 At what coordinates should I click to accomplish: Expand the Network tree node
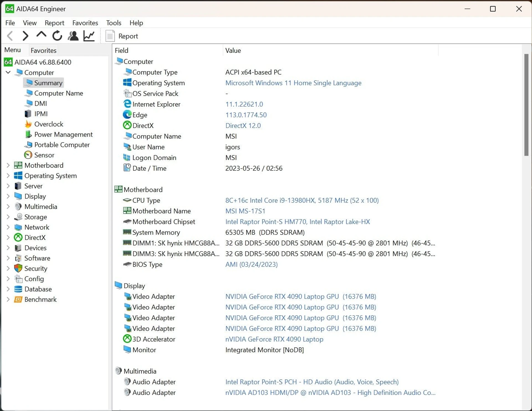point(8,227)
